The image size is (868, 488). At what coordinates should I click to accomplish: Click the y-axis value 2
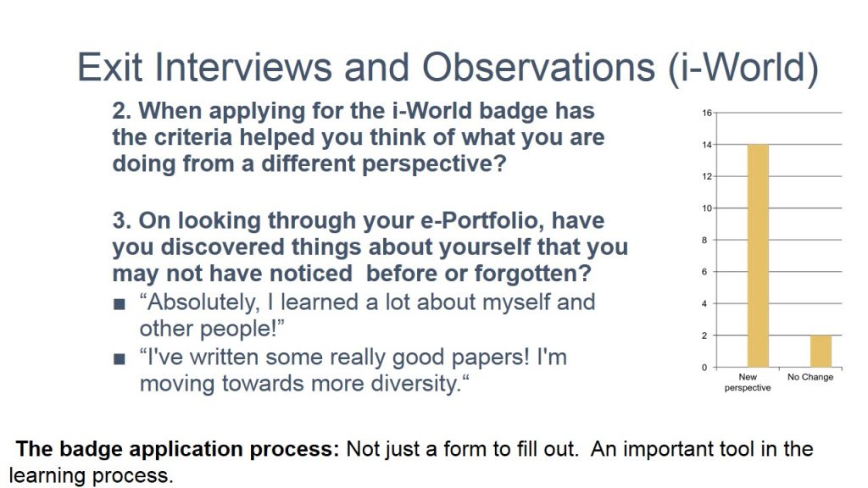(704, 335)
